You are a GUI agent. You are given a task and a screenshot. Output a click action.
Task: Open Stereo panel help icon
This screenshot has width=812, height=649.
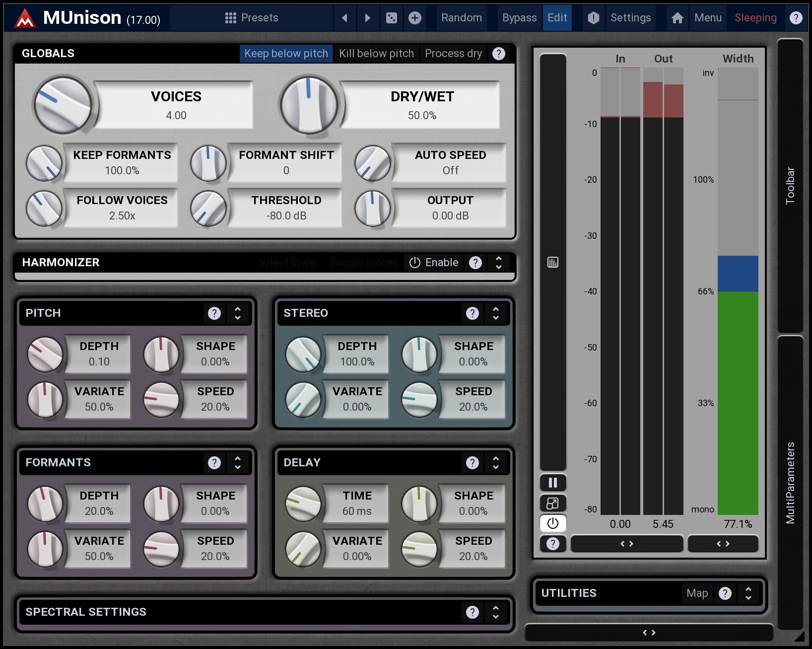click(473, 313)
